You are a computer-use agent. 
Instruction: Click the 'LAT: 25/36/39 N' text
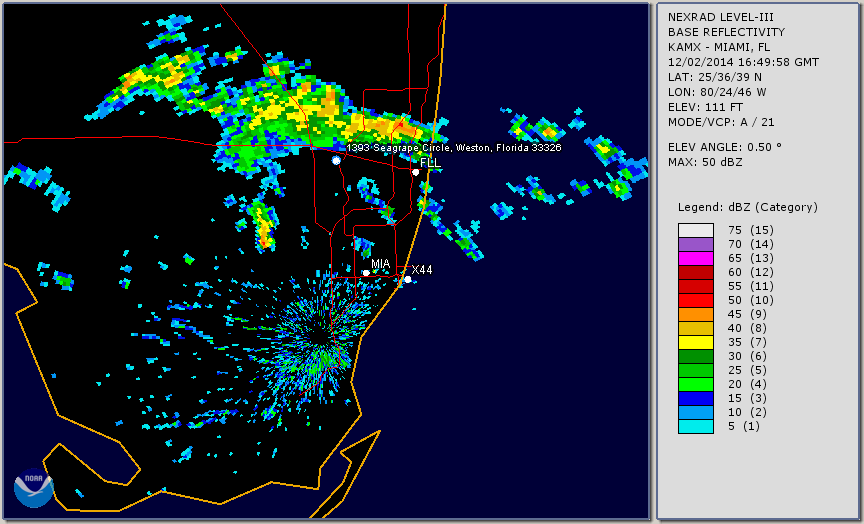tap(715, 77)
